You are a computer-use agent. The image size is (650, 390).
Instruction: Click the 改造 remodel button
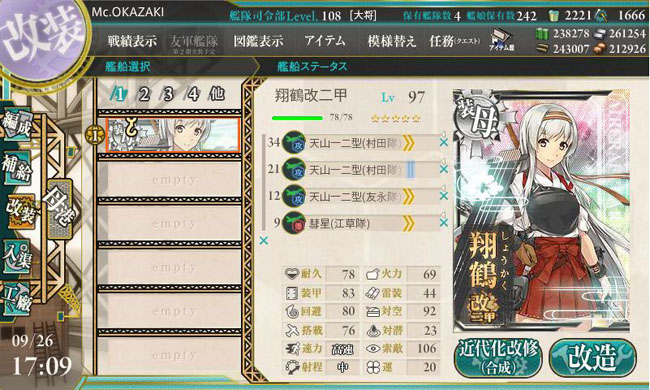(592, 357)
